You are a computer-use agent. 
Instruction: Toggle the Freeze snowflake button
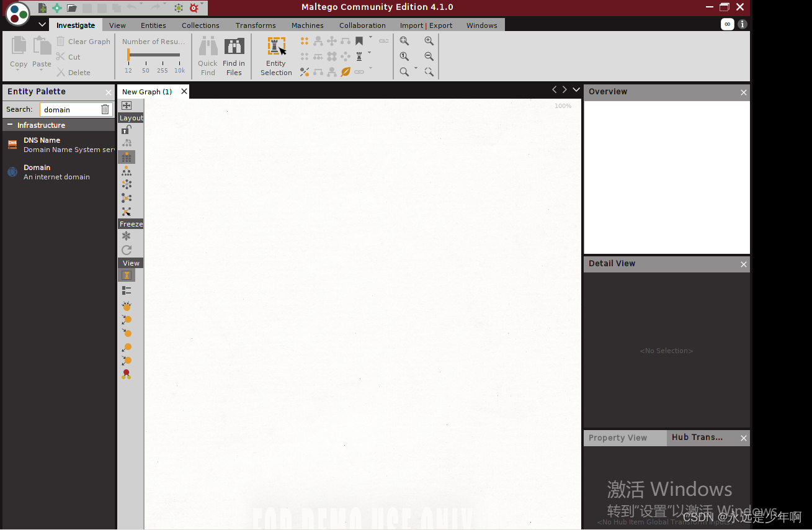[127, 236]
